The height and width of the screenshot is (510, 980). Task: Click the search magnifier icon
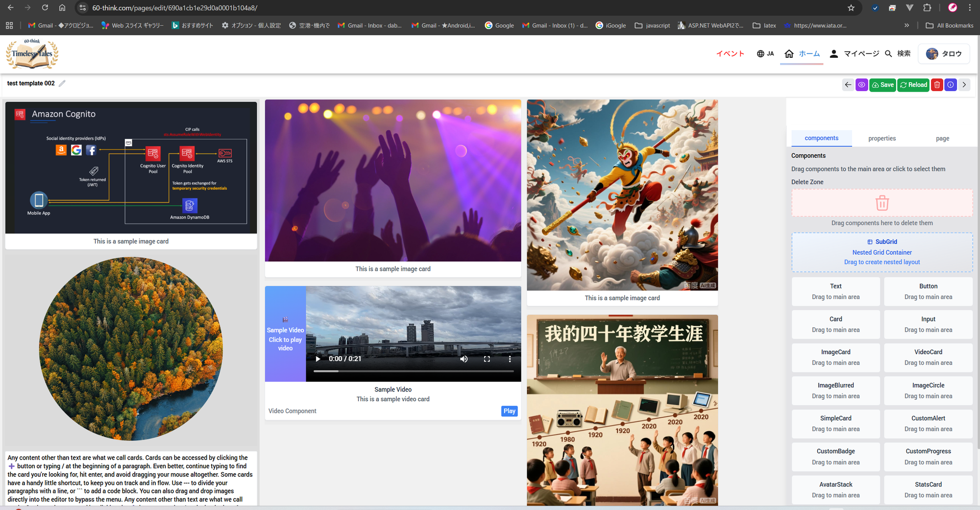(x=888, y=54)
